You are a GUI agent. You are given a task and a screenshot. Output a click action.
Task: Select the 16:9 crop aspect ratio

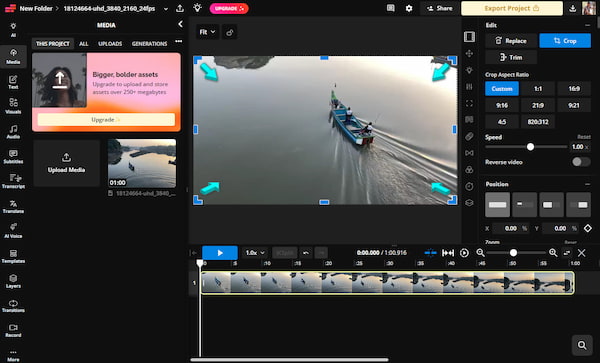574,88
